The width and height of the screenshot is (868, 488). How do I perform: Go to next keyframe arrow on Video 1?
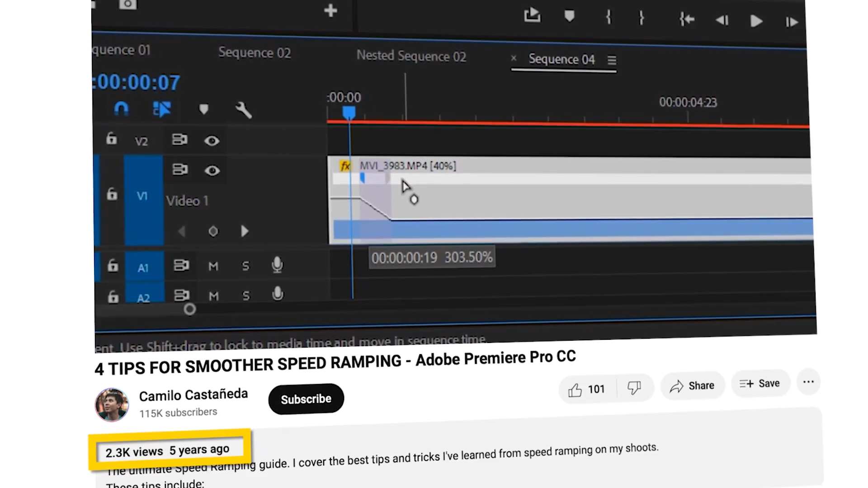[x=245, y=231]
